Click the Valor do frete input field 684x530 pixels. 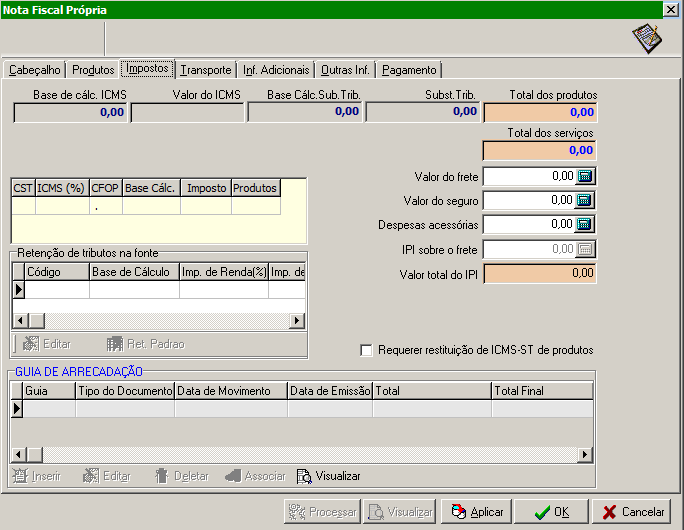pos(530,176)
